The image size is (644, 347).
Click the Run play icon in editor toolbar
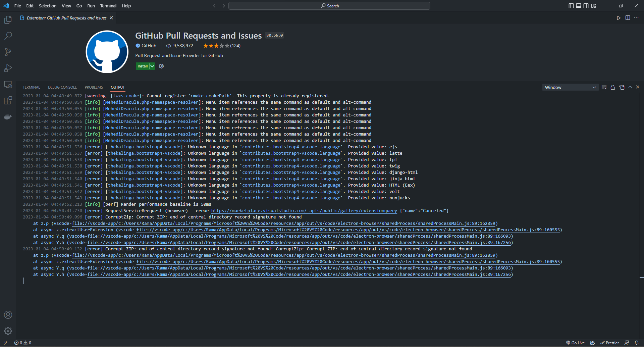point(619,18)
